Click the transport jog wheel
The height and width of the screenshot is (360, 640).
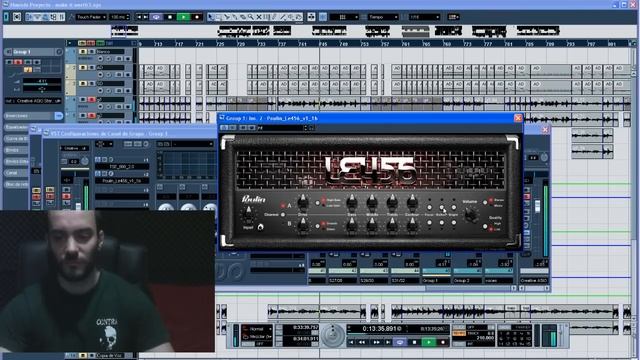click(333, 335)
